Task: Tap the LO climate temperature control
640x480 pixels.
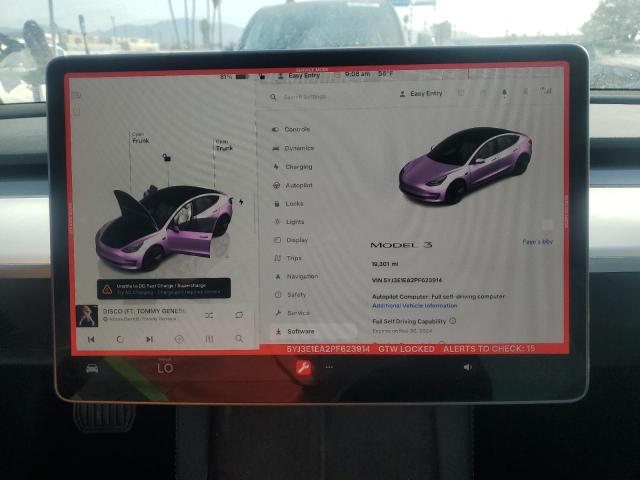Action: [165, 368]
